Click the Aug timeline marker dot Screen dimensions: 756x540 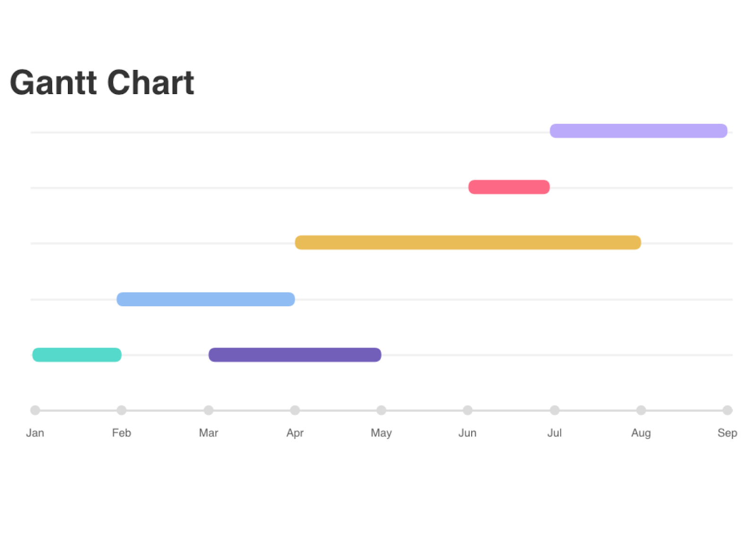coord(641,410)
